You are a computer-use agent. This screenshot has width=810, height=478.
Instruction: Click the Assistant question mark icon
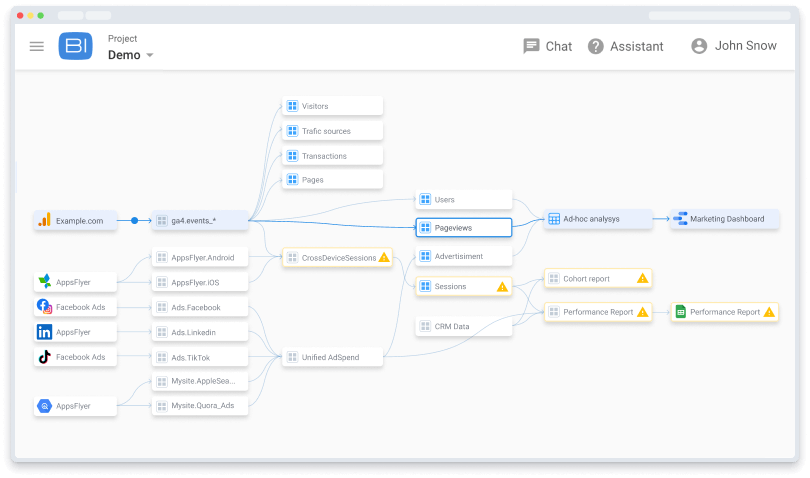tap(596, 47)
